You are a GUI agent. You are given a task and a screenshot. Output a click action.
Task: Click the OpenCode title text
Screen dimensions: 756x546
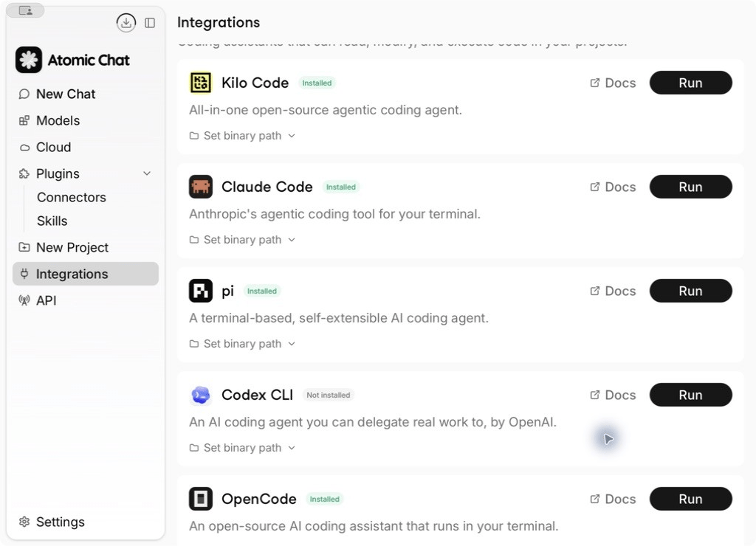pos(259,500)
